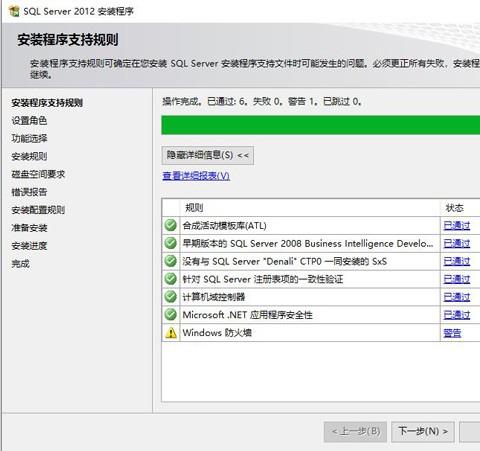Click the SQL Server setup title bar icon
This screenshot has height=451, width=480.
[x=14, y=11]
